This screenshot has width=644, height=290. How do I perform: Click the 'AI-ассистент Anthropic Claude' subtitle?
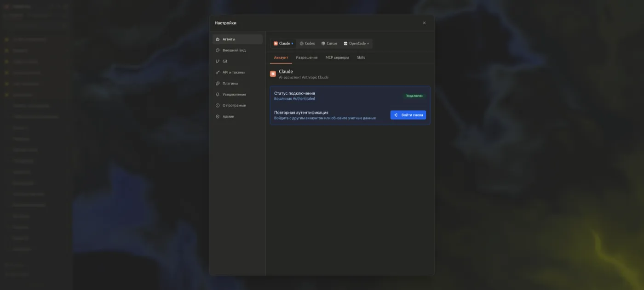tap(304, 77)
